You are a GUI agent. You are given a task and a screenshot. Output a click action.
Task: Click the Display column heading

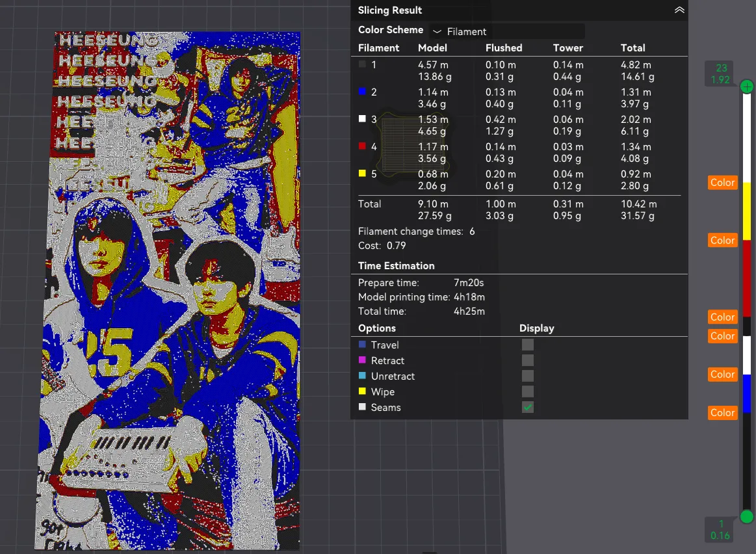[x=537, y=328]
